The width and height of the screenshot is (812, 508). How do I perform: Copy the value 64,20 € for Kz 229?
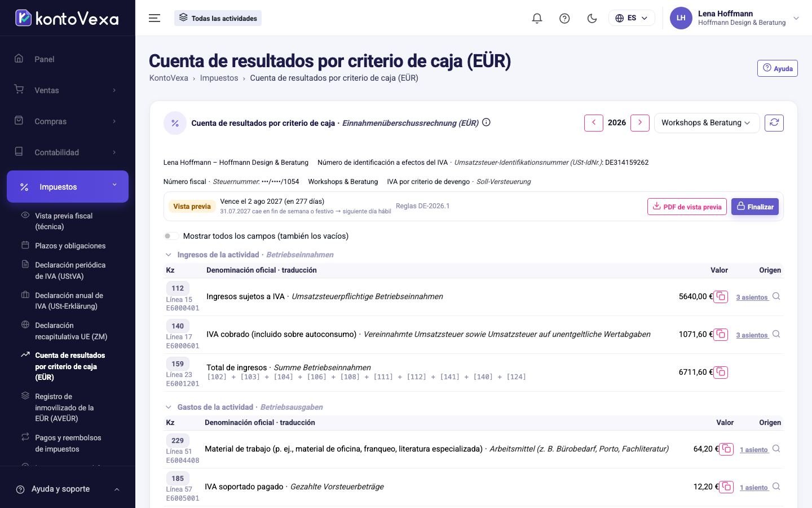[x=726, y=449]
